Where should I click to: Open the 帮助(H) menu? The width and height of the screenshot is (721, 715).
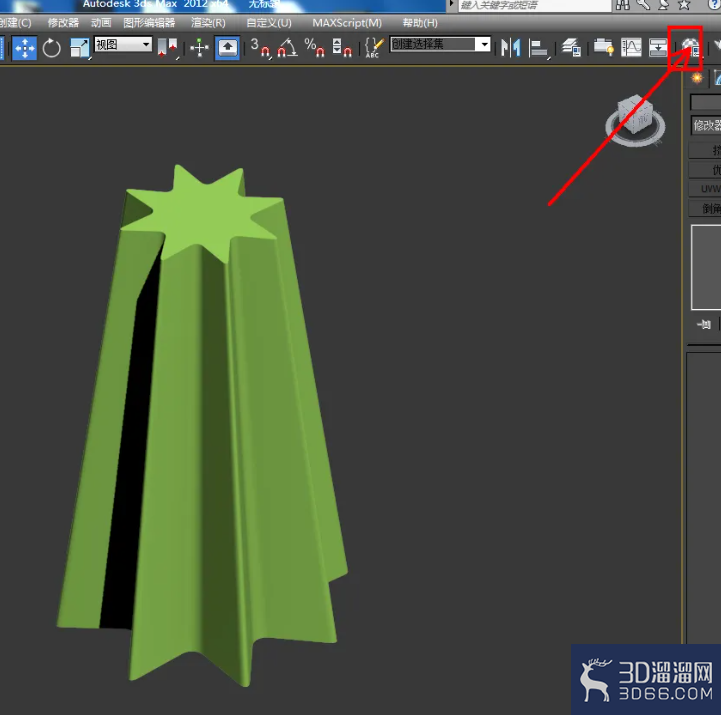click(420, 23)
